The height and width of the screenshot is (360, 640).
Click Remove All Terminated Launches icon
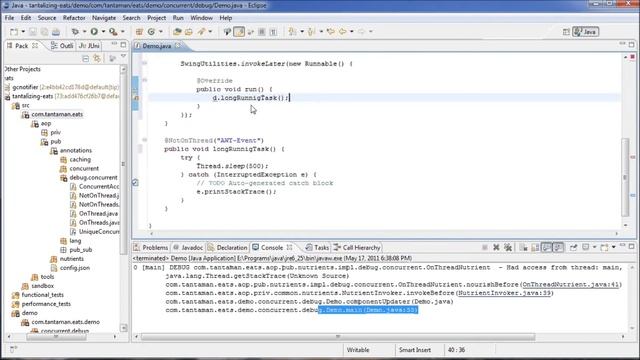pos(508,247)
